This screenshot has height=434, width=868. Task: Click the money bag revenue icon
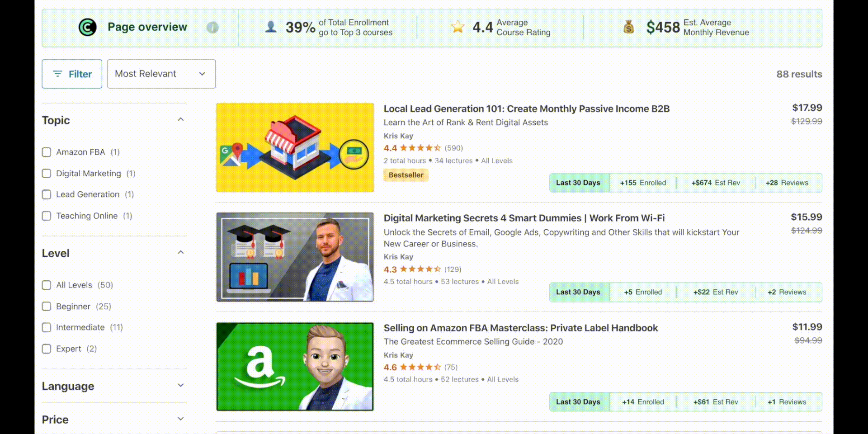628,27
